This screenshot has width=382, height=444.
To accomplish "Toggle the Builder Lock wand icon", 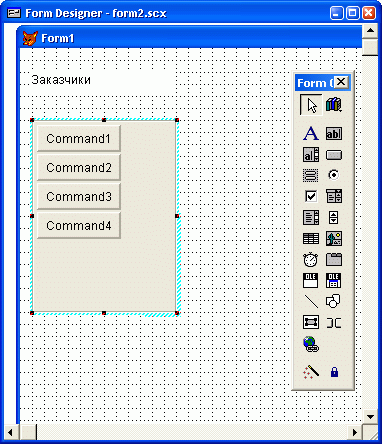I will pos(311,371).
